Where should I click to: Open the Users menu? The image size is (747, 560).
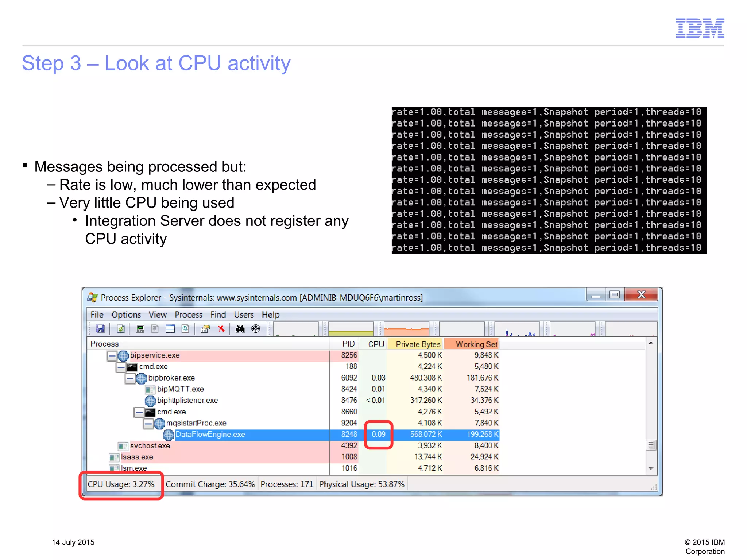tap(244, 314)
